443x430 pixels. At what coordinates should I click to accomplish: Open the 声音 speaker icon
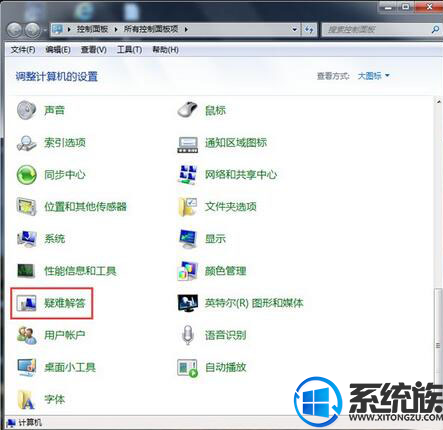[26, 110]
